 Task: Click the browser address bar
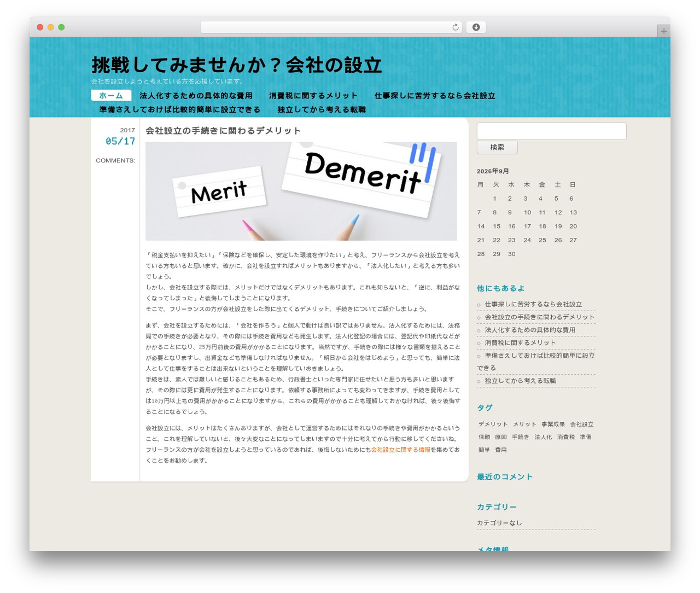331,27
